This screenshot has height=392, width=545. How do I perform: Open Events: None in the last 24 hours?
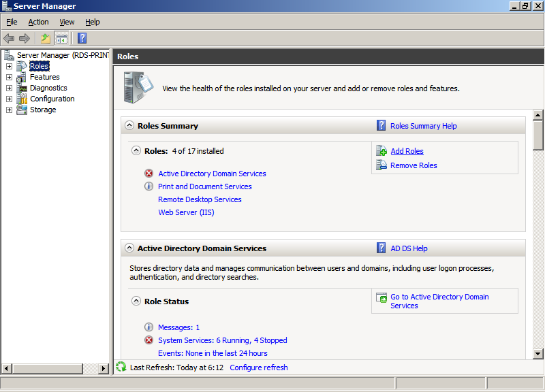point(213,353)
